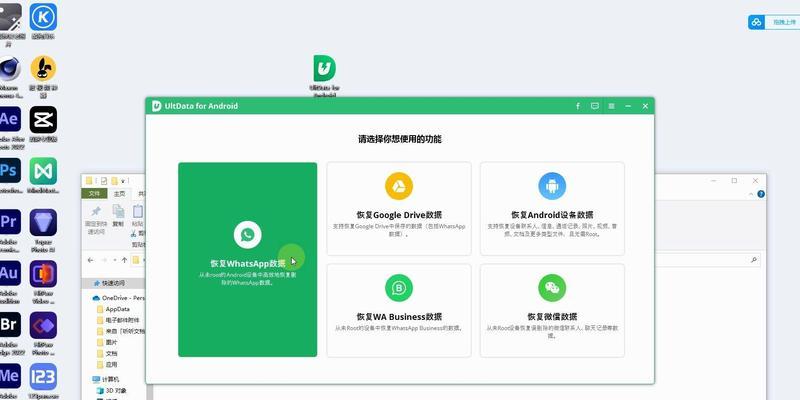
Task: Click the WA Business logo icon
Action: (x=398, y=288)
